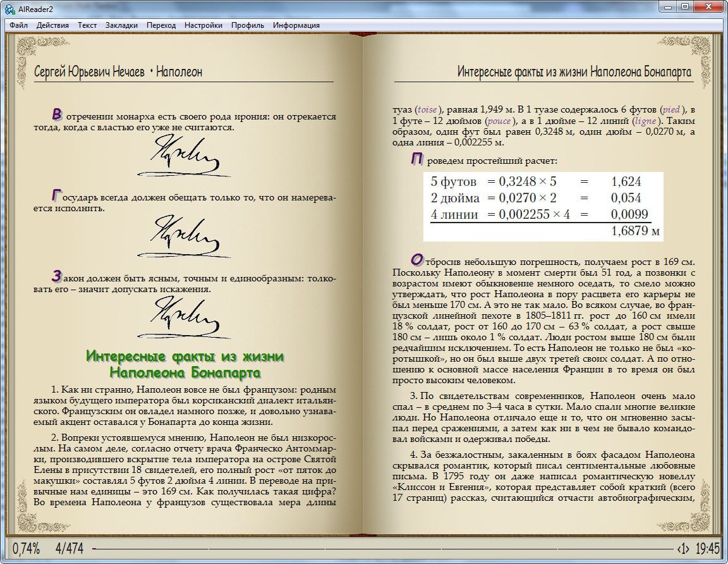Maximize the AlReader2 window
Viewport: 728px width, 564px height.
click(x=684, y=7)
